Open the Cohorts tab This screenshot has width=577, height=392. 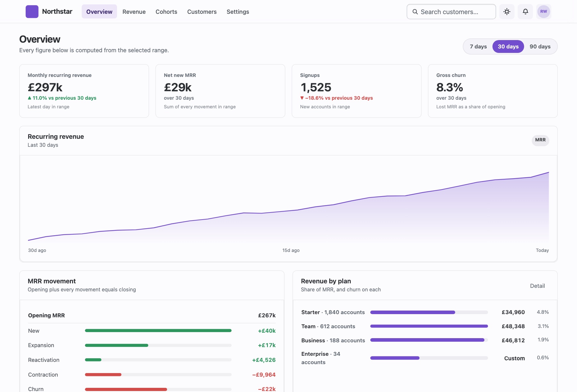[x=166, y=12]
